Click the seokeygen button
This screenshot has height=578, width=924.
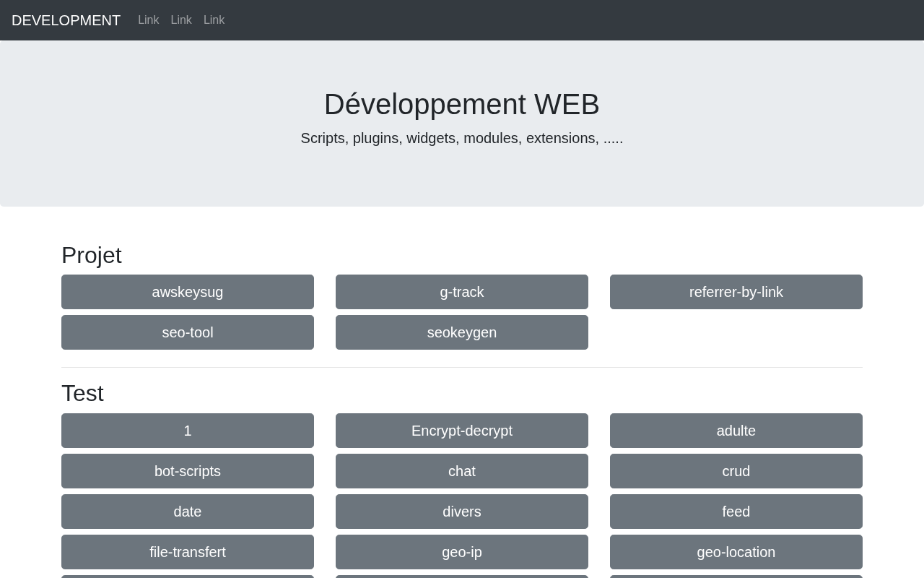[x=462, y=332]
